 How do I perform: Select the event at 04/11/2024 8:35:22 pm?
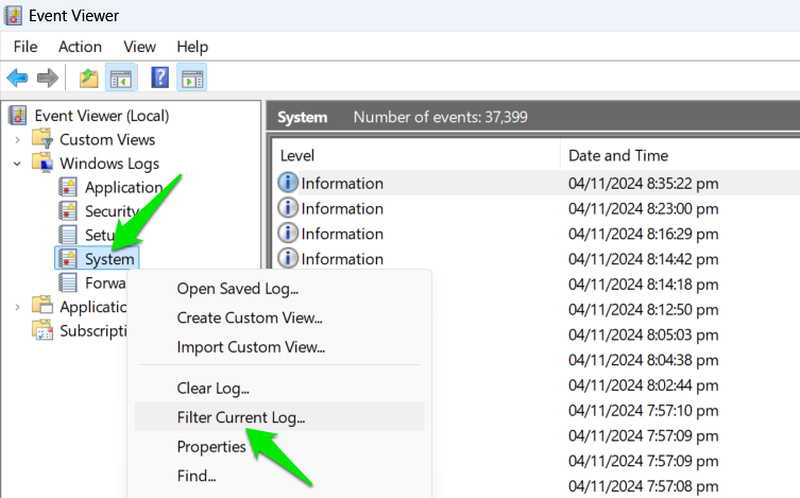(536, 183)
